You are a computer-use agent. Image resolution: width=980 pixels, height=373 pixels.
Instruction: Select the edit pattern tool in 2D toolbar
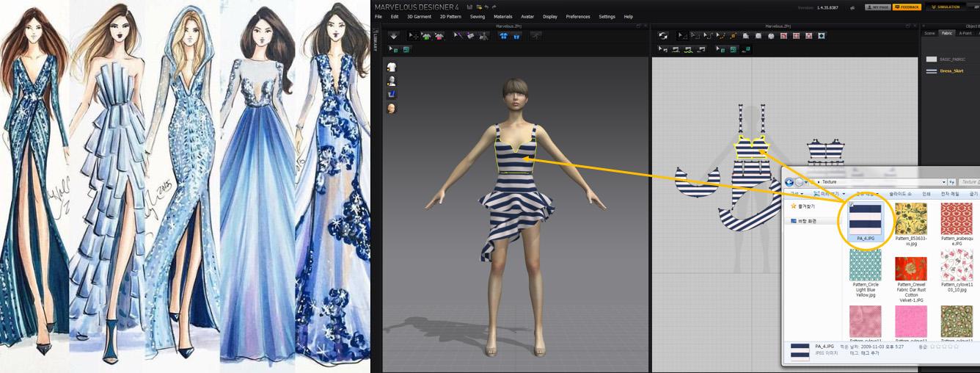pyautogui.click(x=695, y=35)
